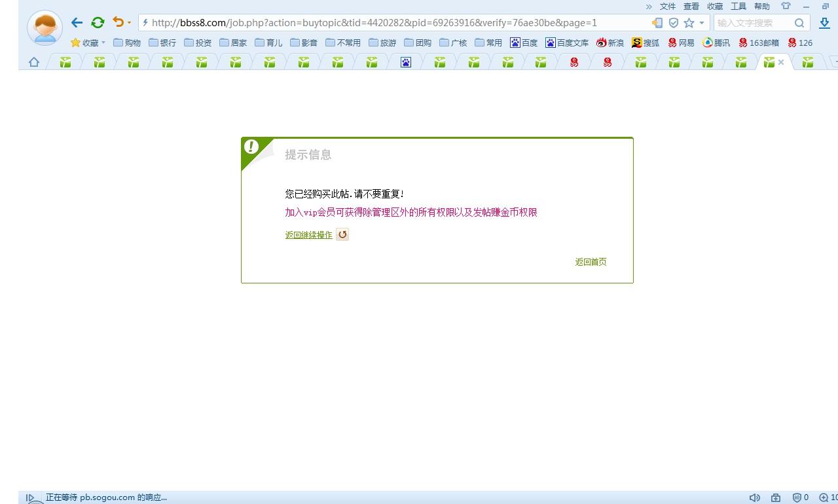Go back using the blue arrow
Image resolution: width=838 pixels, height=504 pixels.
pos(77,22)
